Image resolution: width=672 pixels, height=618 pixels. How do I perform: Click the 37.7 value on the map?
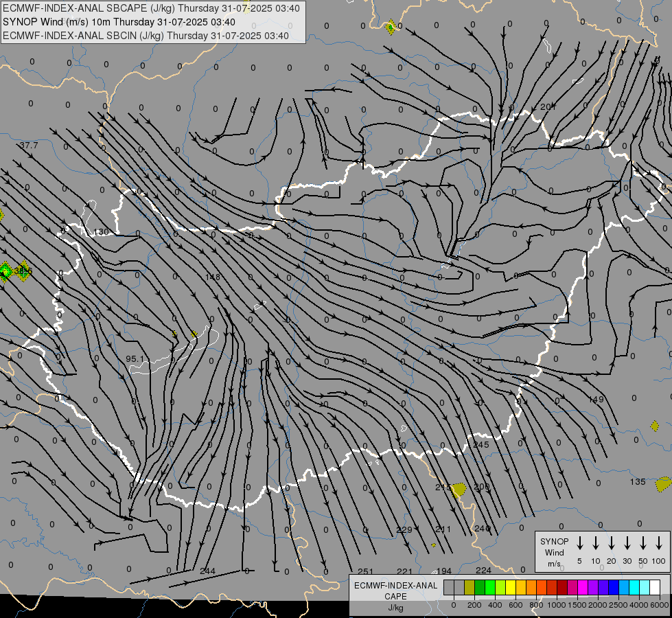click(x=29, y=146)
